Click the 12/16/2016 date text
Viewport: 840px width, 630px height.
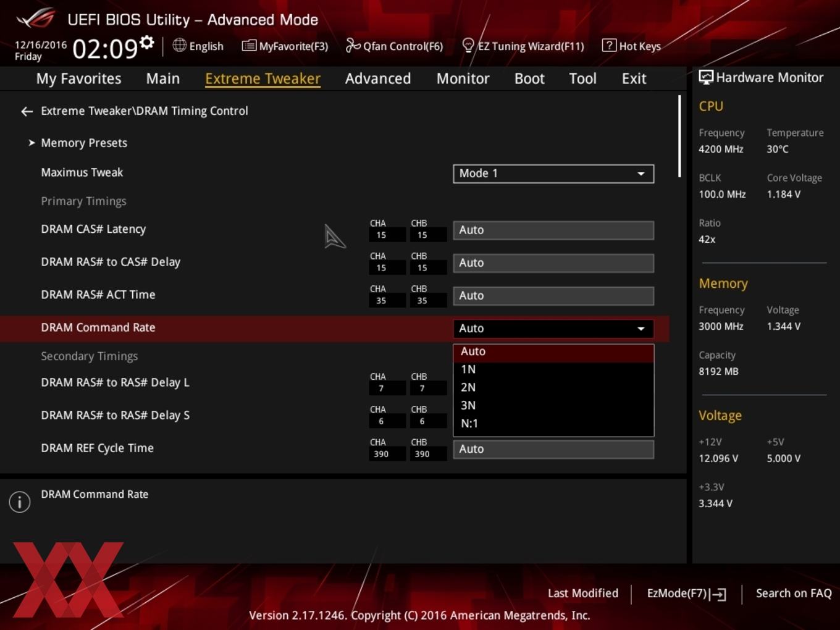click(x=41, y=45)
